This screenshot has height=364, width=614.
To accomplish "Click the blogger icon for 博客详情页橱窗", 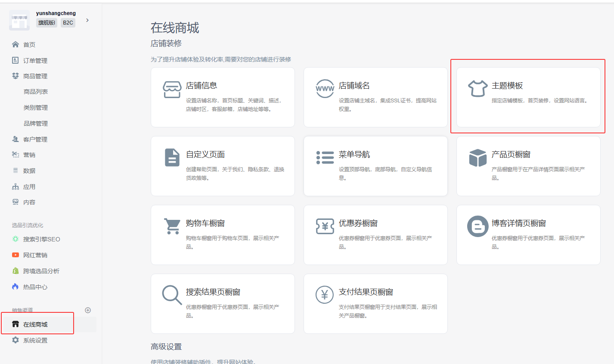I will coord(478,226).
